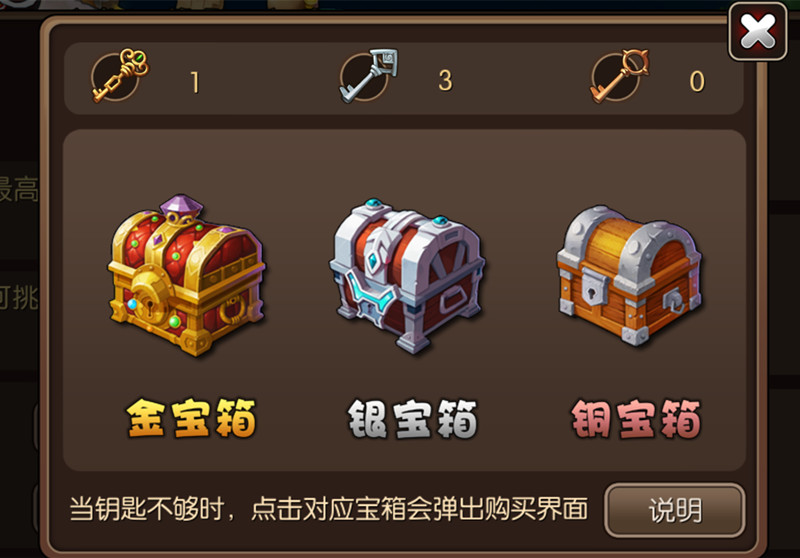The image size is (800, 558).
Task: Select the 银宝箱 label
Action: tap(412, 418)
